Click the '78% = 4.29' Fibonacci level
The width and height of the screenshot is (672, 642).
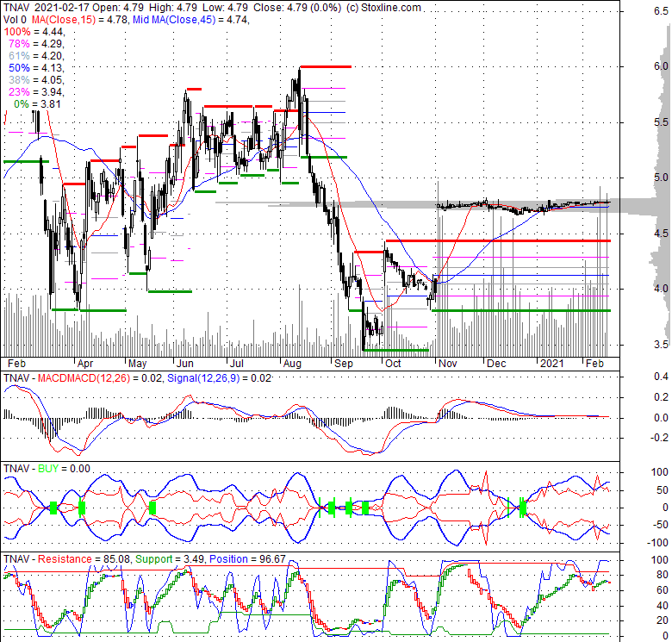pos(36,44)
